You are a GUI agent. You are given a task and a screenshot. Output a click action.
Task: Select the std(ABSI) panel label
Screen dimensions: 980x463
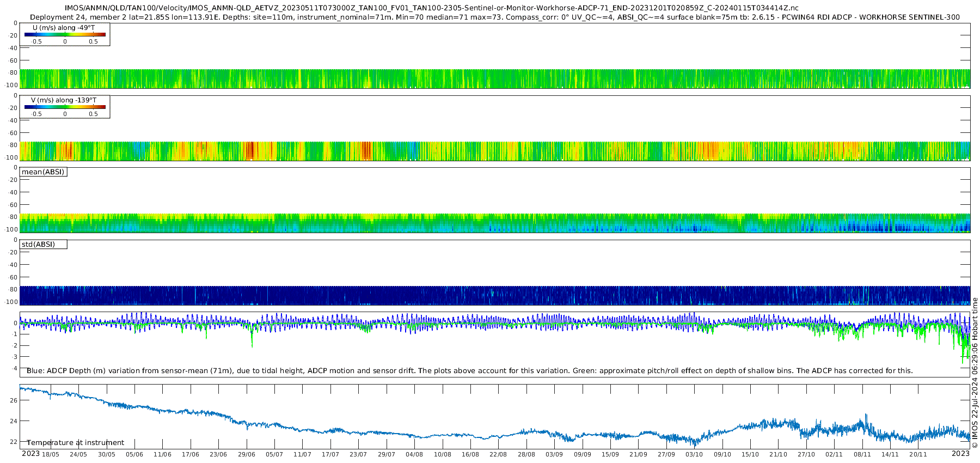[43, 244]
